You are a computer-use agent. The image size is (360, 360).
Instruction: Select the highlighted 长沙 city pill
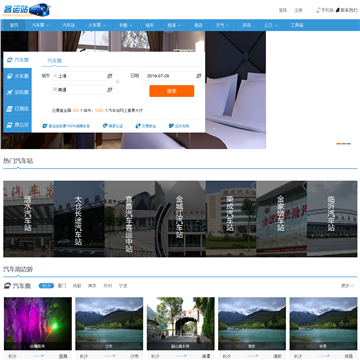[x=46, y=286]
